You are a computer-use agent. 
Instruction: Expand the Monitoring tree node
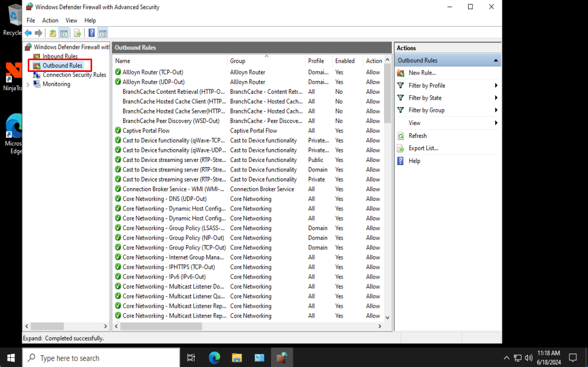tap(28, 85)
